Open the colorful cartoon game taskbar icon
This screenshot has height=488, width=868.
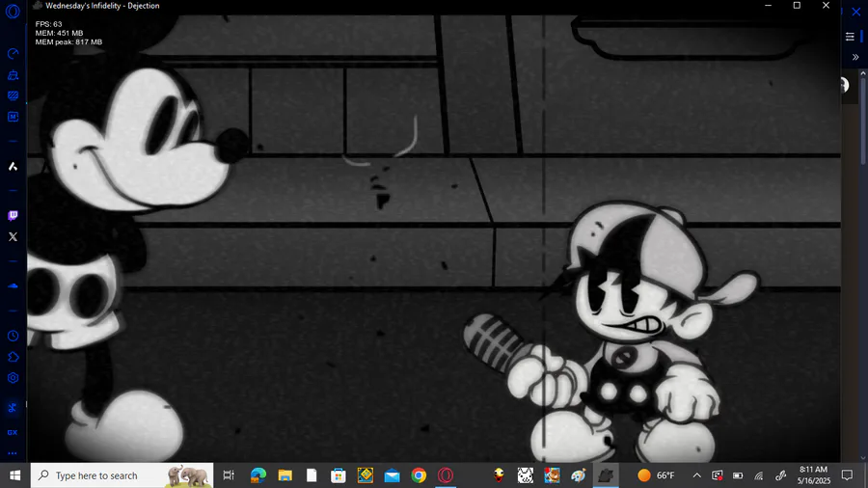click(552, 475)
